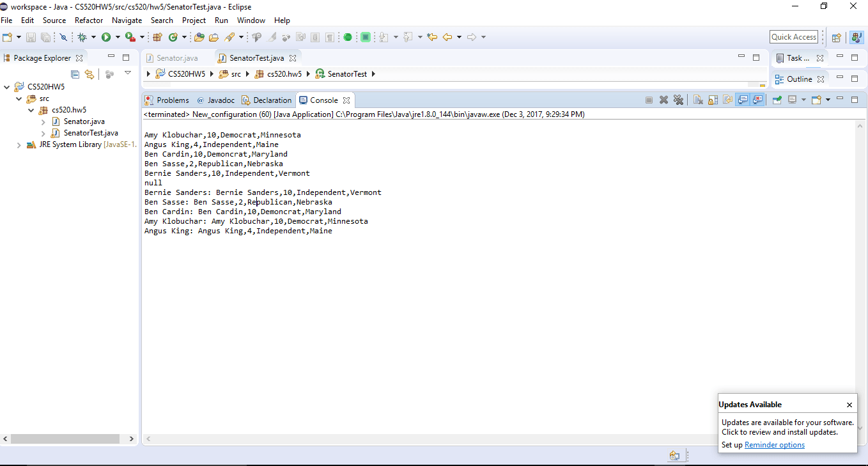
Task: Click Collapse All in Package Explorer
Action: (75, 74)
